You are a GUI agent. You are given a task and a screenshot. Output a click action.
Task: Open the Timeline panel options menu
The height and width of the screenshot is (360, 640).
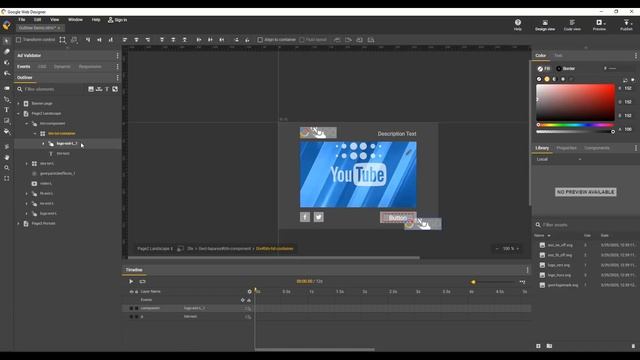click(527, 270)
